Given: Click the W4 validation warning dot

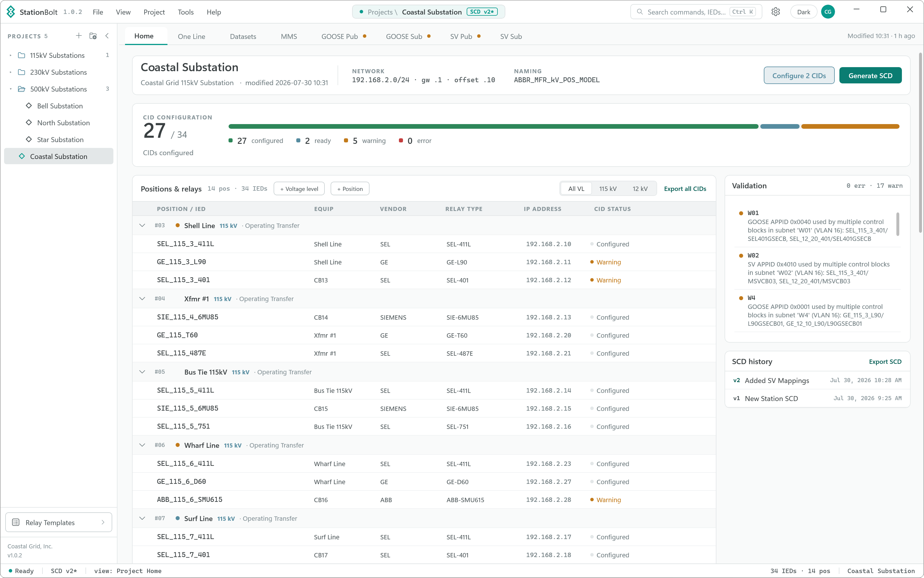Looking at the screenshot, I should click(741, 298).
